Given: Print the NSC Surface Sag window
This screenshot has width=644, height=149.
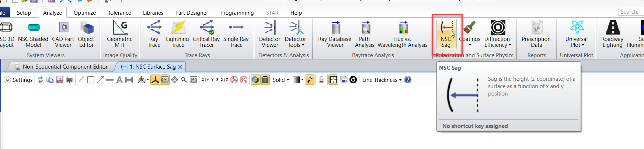Looking at the screenshot, I should point(69,80).
